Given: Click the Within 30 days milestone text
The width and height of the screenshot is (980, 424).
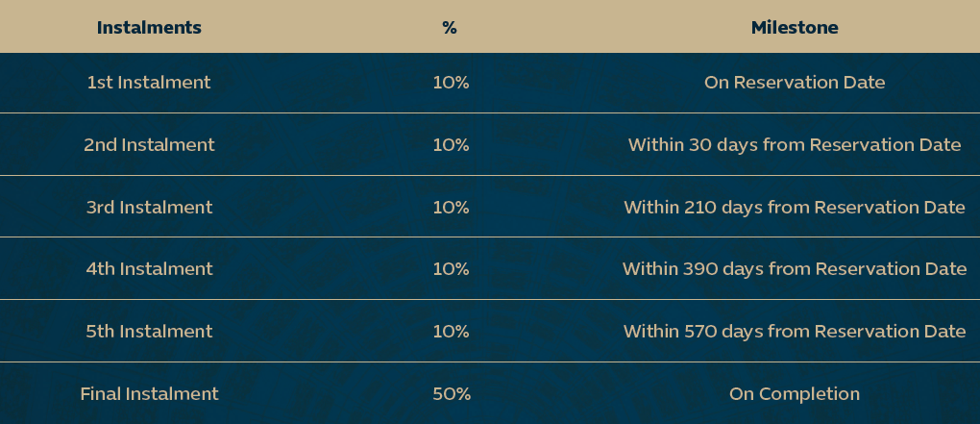Looking at the screenshot, I should click(x=795, y=145).
